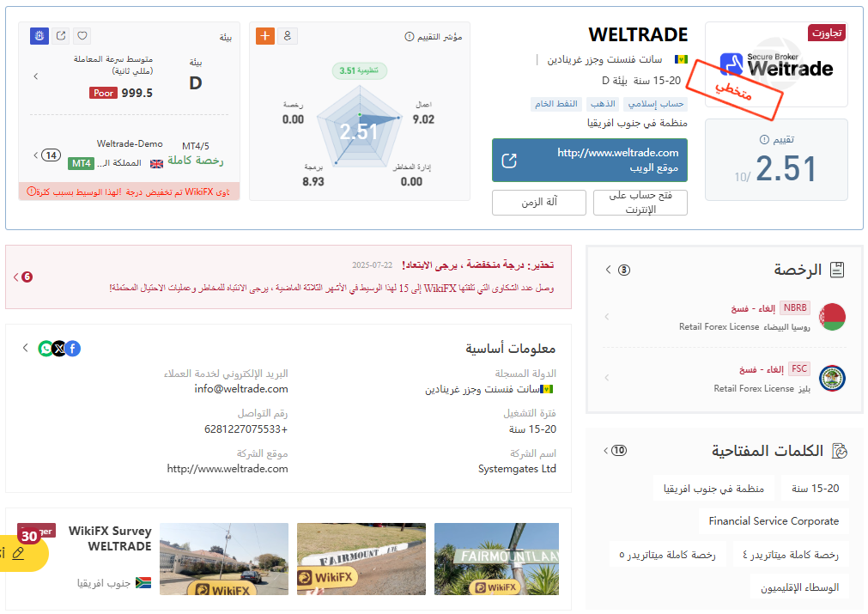Click the الذهب tag
The image size is (868, 614).
(x=603, y=104)
